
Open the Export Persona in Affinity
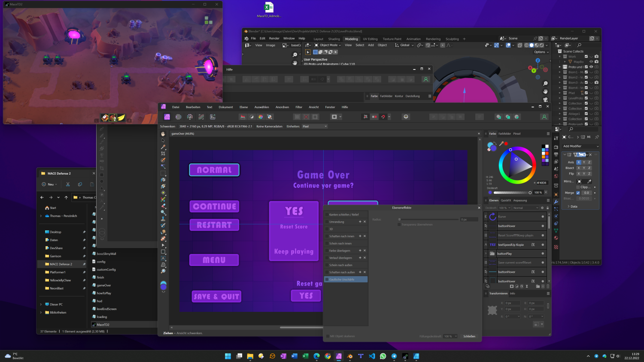click(213, 116)
